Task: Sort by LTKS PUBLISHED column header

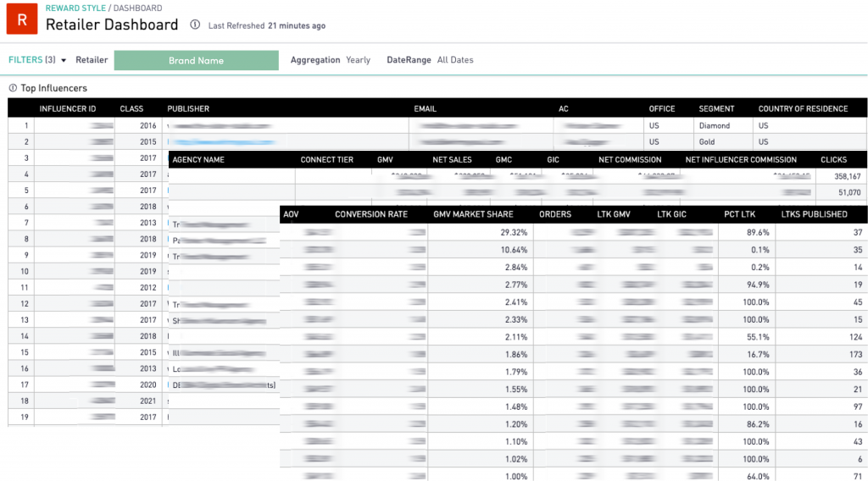Action: pos(815,214)
